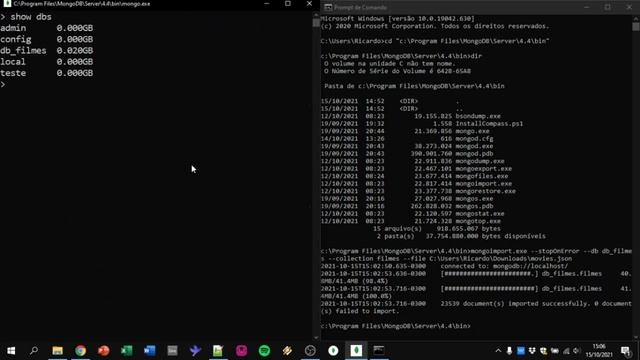Click 'bsondump.exe' in directory listing
640x360 pixels.
point(478,116)
